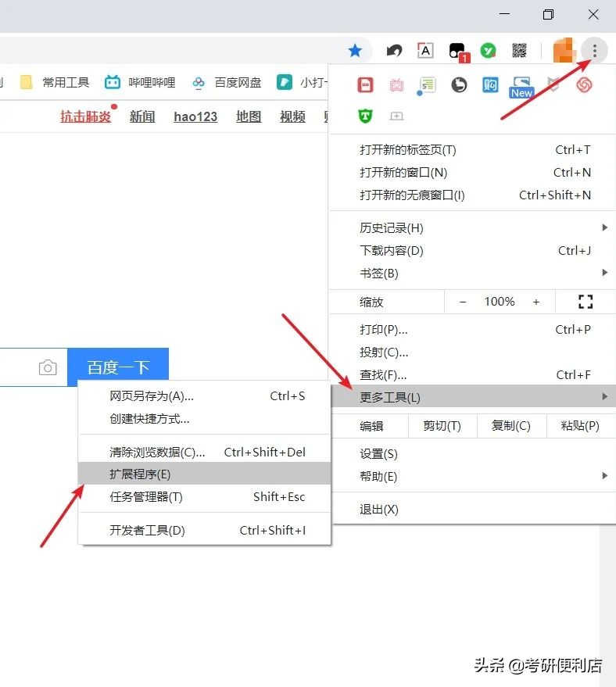Click the fullscreen icon in zoom row
Image resolution: width=616 pixels, height=687 pixels.
(x=586, y=302)
